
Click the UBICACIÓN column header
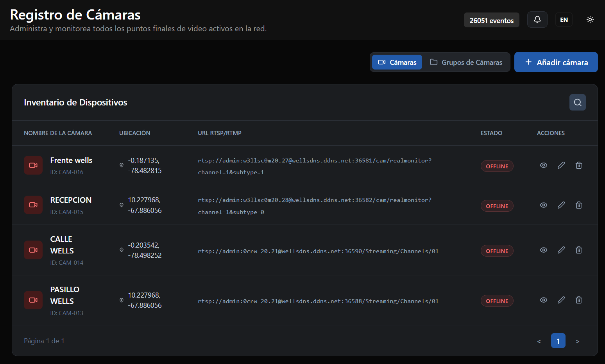(135, 133)
